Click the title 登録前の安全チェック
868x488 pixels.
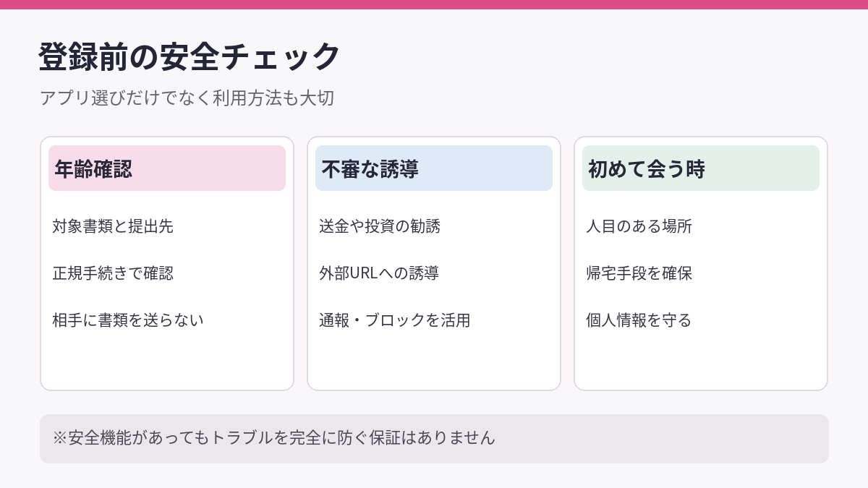(190, 57)
